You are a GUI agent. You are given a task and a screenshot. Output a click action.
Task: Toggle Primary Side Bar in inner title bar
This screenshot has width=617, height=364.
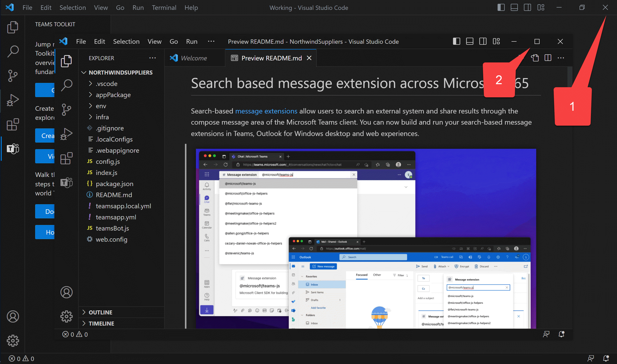456,41
